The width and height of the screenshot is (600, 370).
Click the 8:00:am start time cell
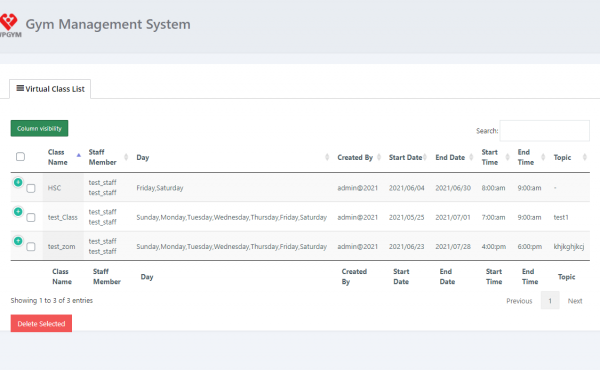493,188
